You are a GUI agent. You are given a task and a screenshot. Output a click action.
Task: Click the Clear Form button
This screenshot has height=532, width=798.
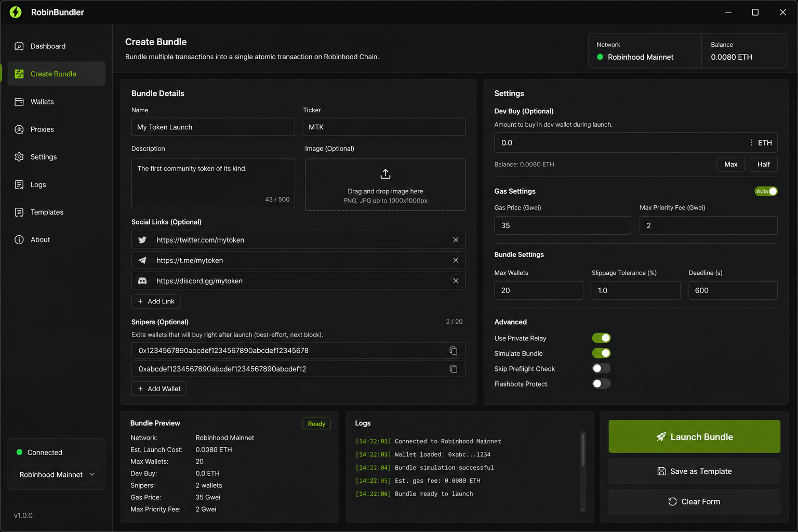tap(695, 501)
